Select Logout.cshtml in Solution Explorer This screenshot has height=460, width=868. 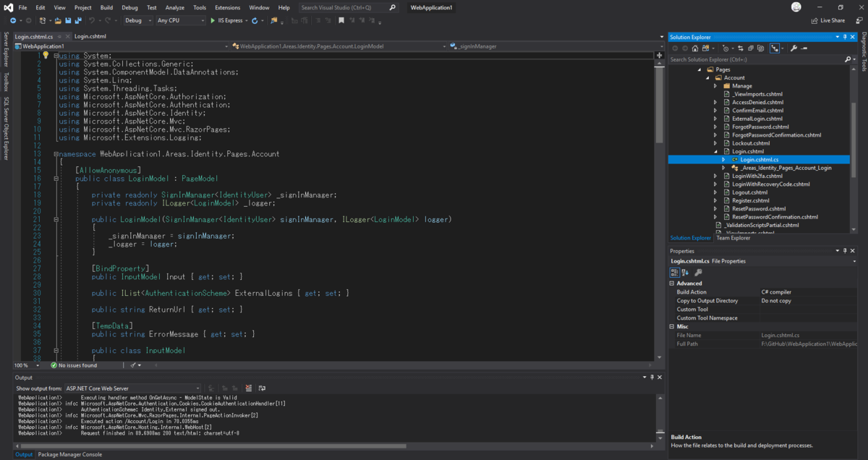(749, 192)
